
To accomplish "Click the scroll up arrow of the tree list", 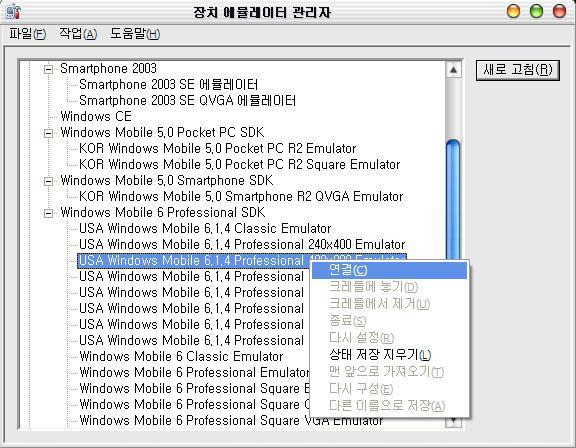I will [453, 69].
